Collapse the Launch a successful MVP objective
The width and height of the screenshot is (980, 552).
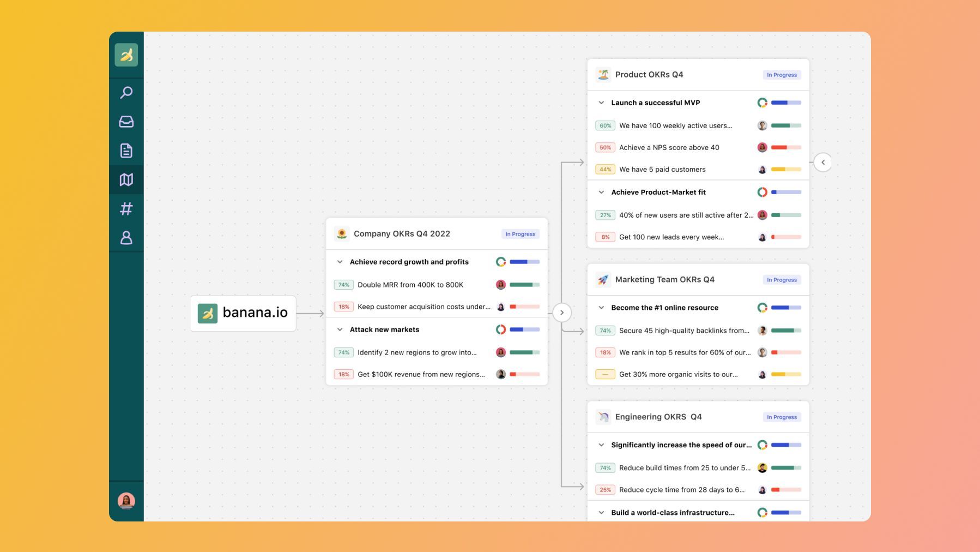click(x=601, y=103)
